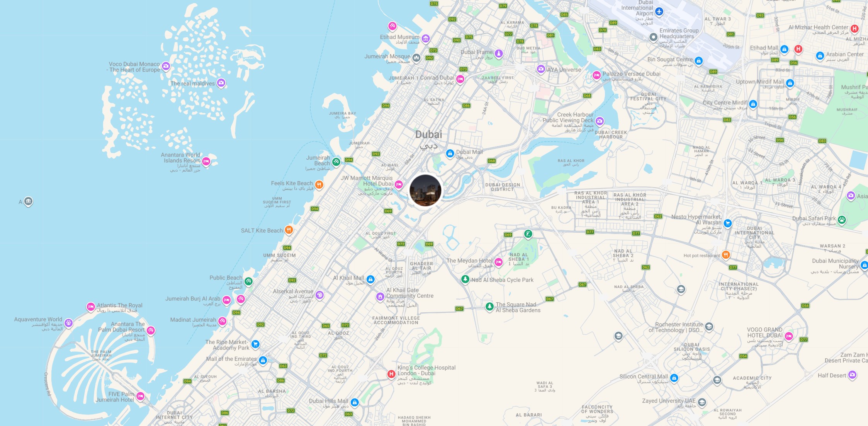Open the Dubai city photo thumbnail marker

click(x=425, y=190)
